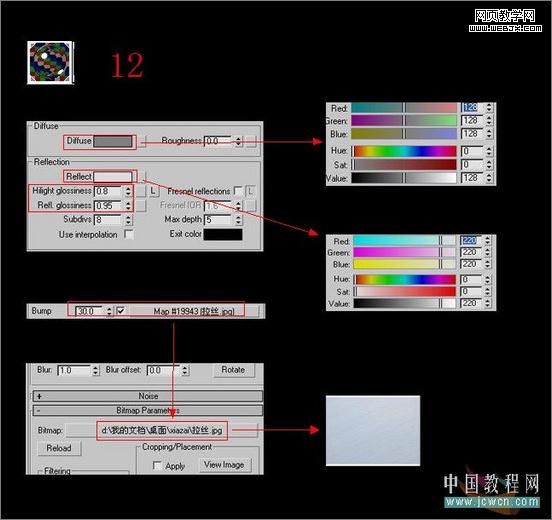The height and width of the screenshot is (520, 552).
Task: Adjust the Blur spinner arrows
Action: [x=95, y=370]
